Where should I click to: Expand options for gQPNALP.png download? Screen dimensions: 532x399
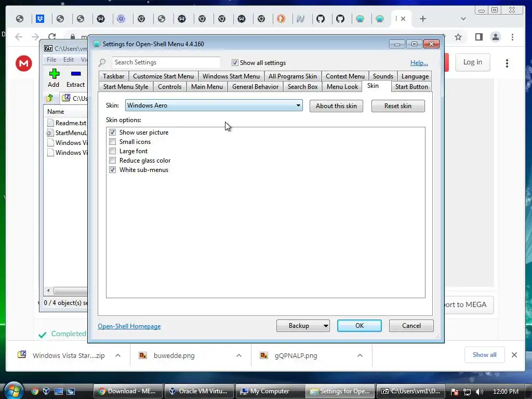click(x=360, y=355)
